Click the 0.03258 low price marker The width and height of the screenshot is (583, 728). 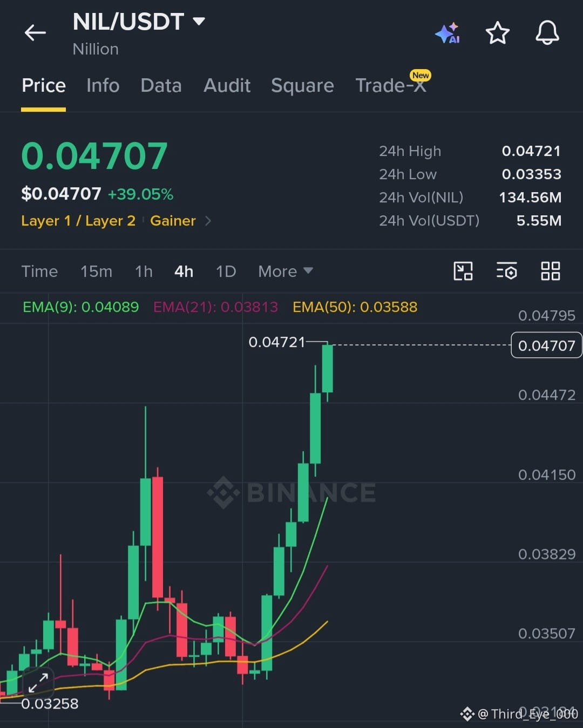pos(50,704)
